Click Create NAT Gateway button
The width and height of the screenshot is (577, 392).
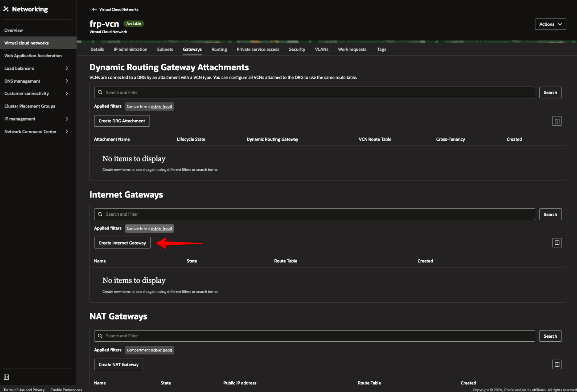point(119,365)
